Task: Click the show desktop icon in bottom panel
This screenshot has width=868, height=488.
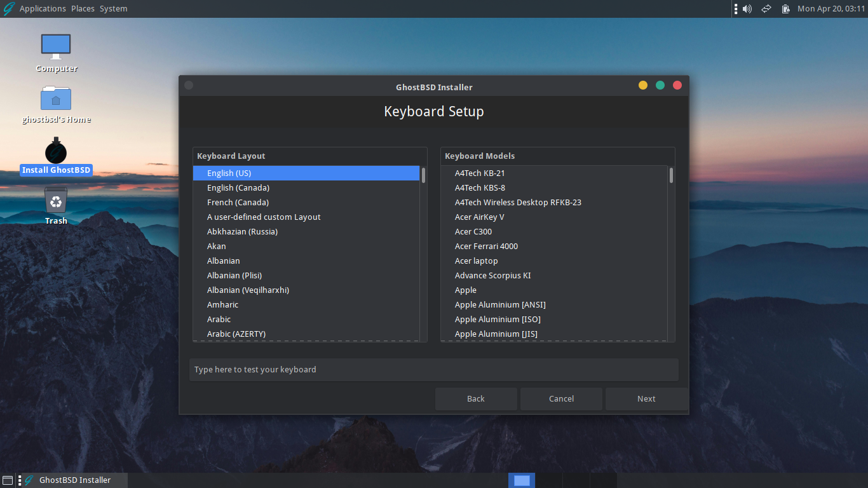Action: click(x=8, y=480)
